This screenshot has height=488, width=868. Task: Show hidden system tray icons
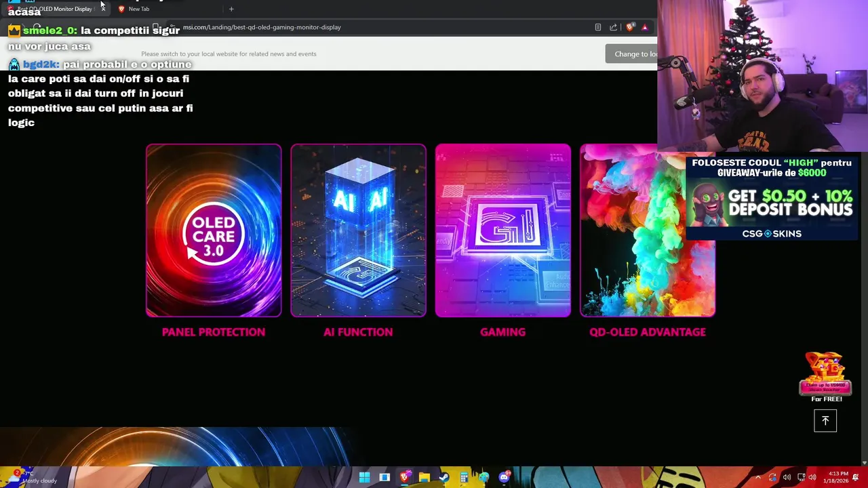[758, 477]
